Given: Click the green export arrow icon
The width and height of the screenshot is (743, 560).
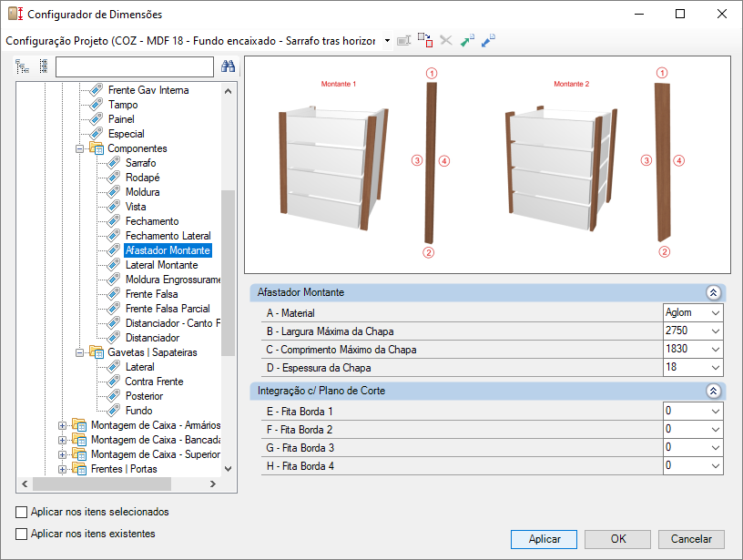Looking at the screenshot, I should 467,41.
